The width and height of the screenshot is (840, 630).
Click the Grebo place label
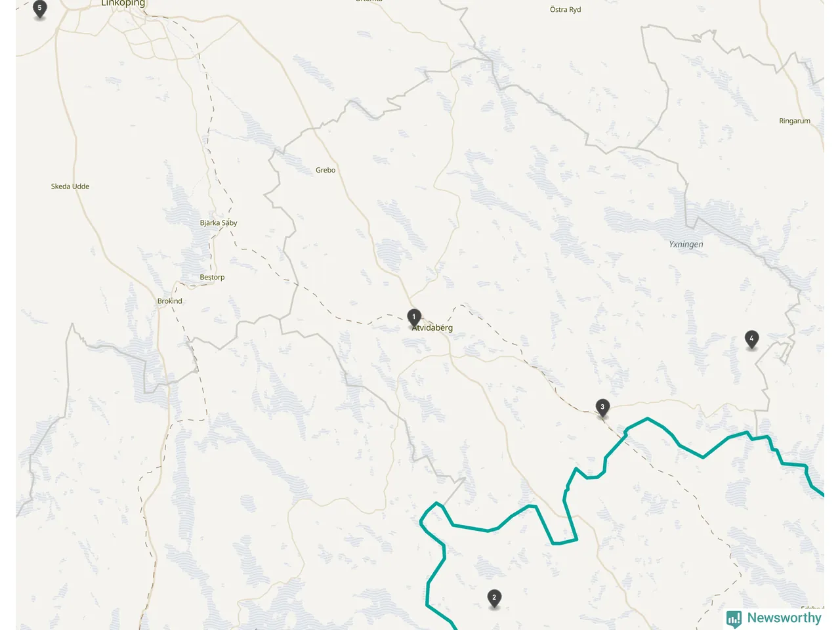[x=325, y=170]
